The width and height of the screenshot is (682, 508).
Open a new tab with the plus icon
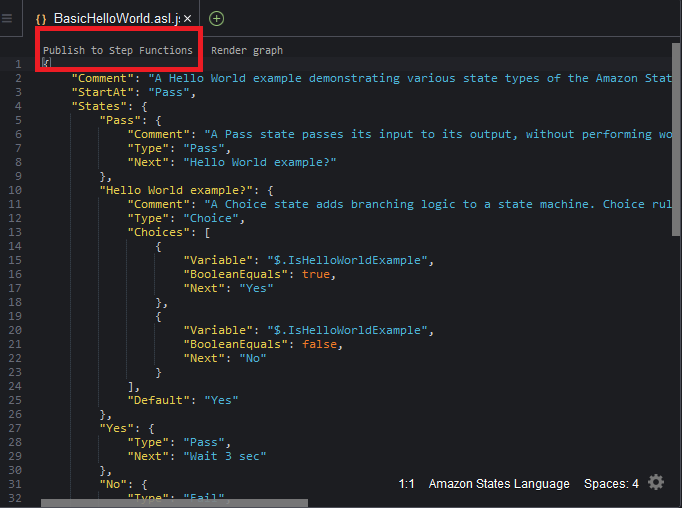coord(217,18)
